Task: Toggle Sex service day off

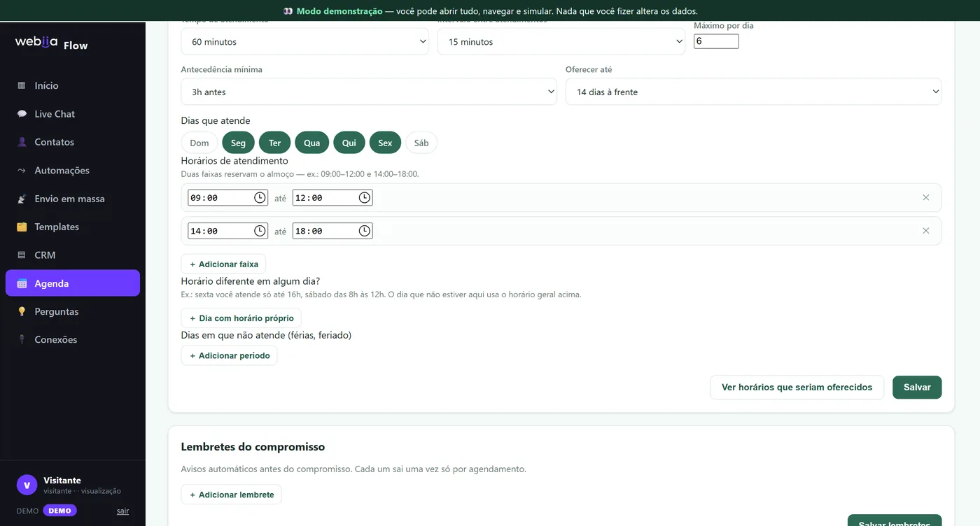Action: (385, 143)
